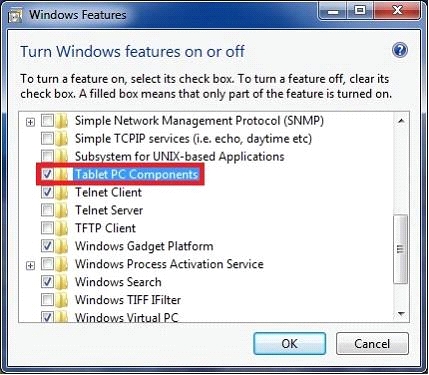Click the Cancel button
Viewport: 429px width, 375px height.
(x=372, y=344)
